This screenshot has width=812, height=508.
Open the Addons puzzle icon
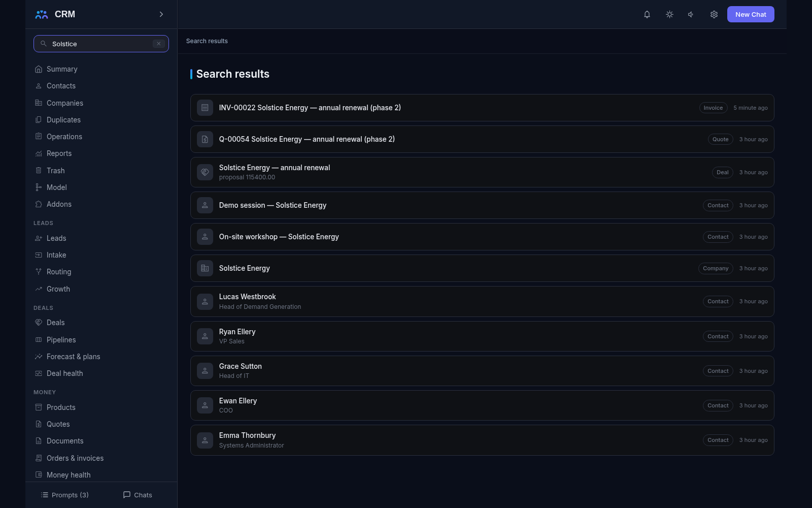(39, 204)
